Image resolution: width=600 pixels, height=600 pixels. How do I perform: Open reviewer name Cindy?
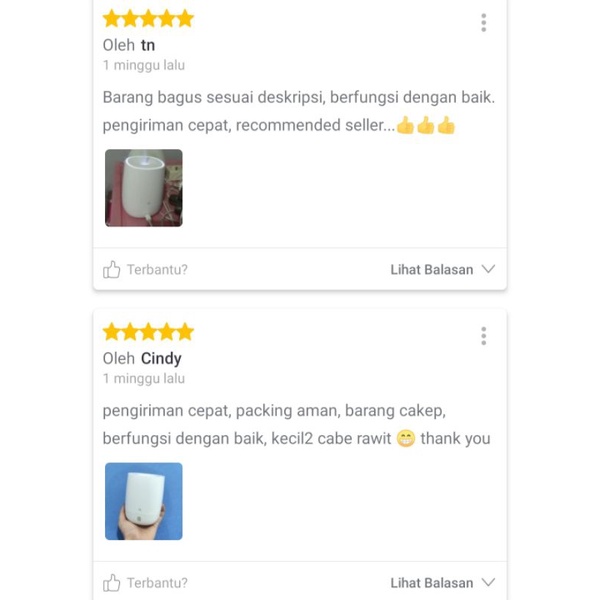[161, 359]
